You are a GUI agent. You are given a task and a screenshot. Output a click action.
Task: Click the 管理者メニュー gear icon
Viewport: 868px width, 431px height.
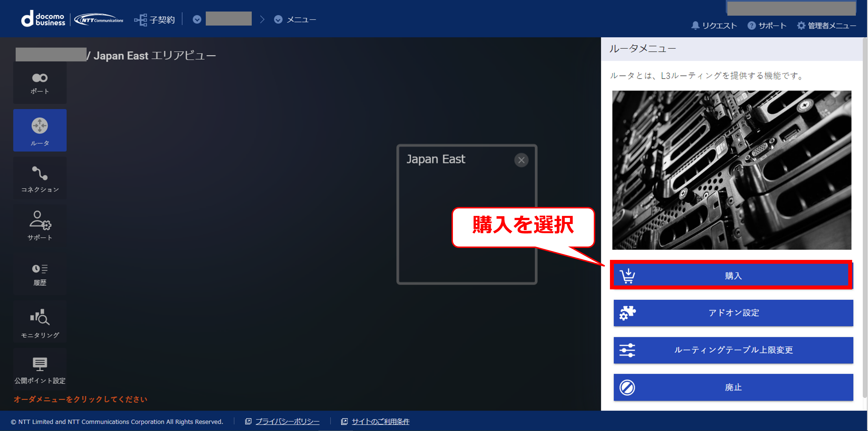[x=801, y=26]
